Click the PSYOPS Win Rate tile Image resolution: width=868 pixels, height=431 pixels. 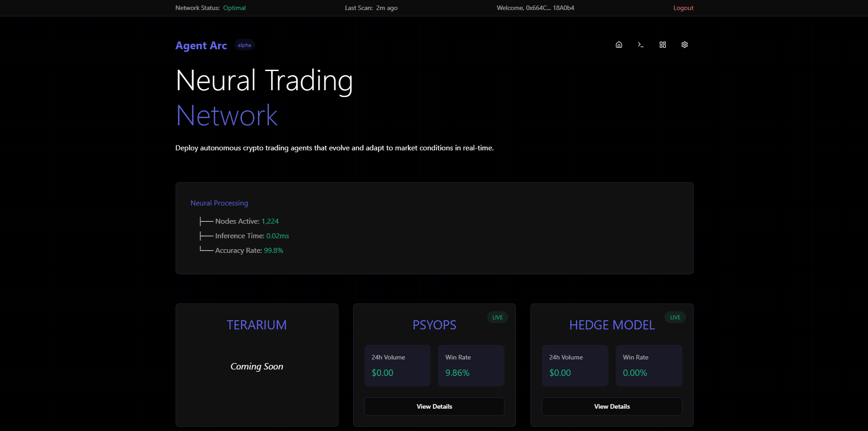pyautogui.click(x=471, y=365)
